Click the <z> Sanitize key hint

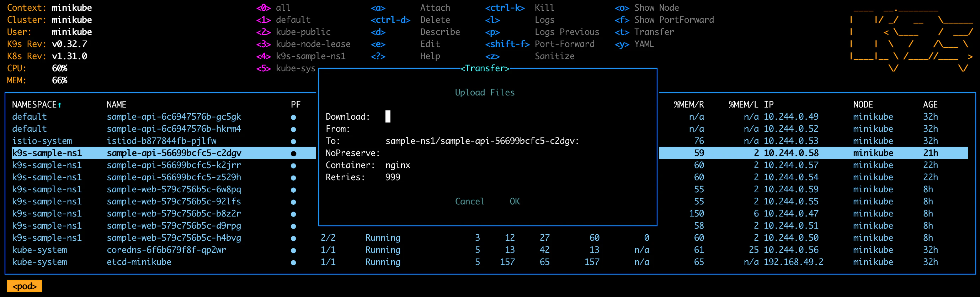[x=530, y=56]
